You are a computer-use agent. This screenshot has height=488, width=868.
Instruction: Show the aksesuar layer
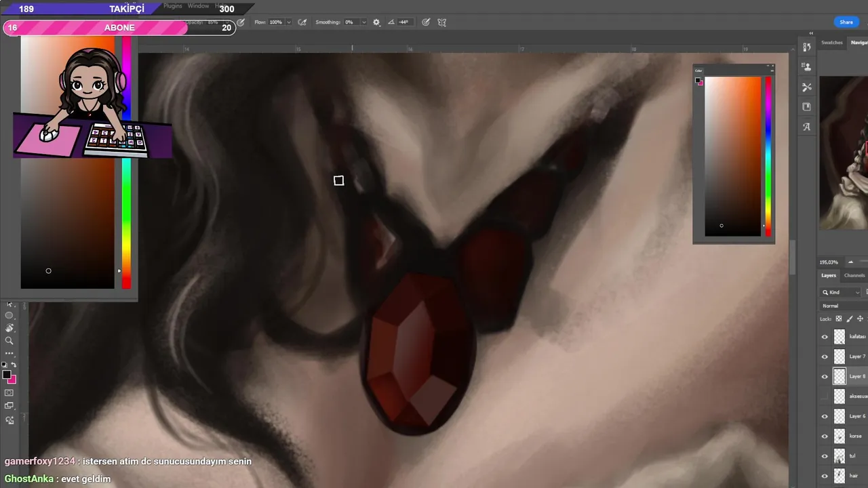(825, 396)
